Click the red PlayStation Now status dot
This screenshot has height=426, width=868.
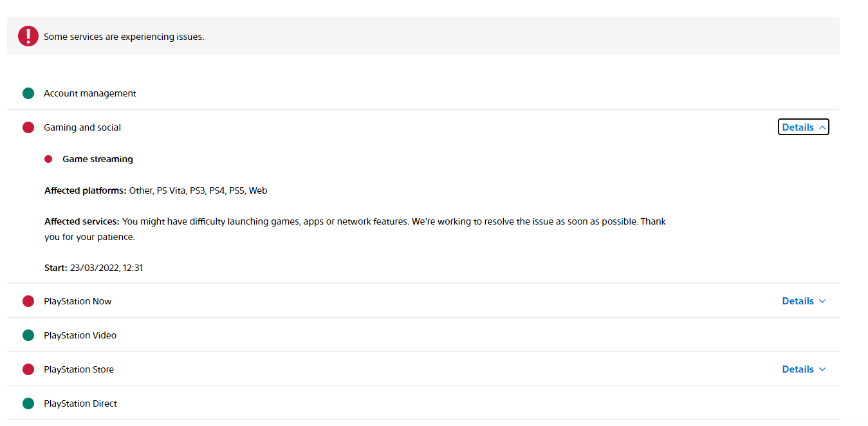click(28, 301)
